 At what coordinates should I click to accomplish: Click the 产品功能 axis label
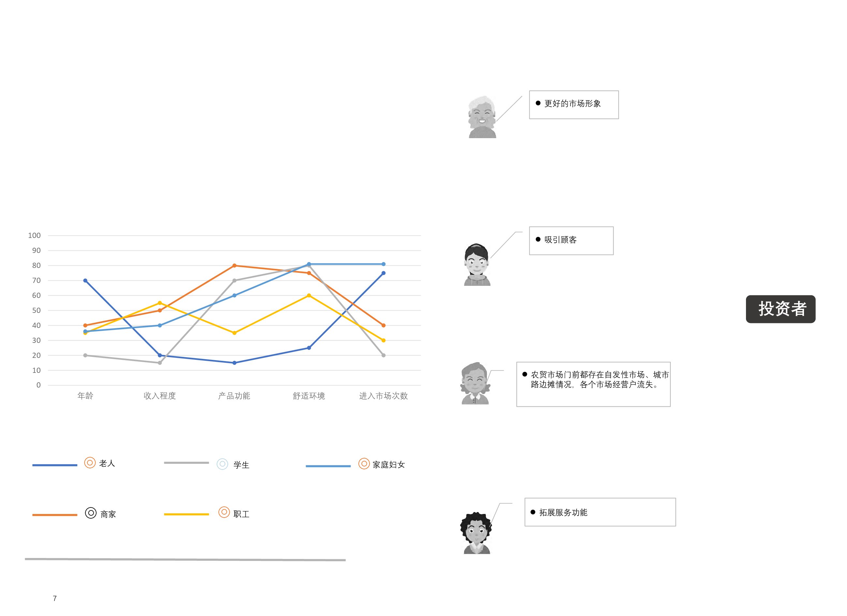click(234, 396)
